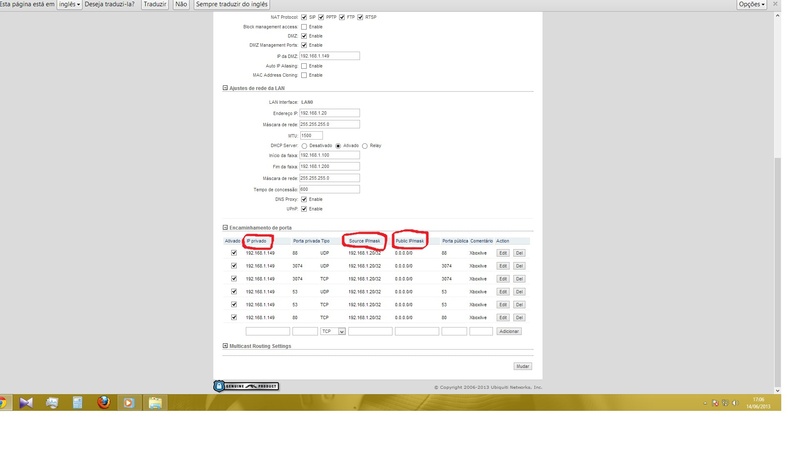Edit the 3074 TCP forwarding rule

coord(503,279)
